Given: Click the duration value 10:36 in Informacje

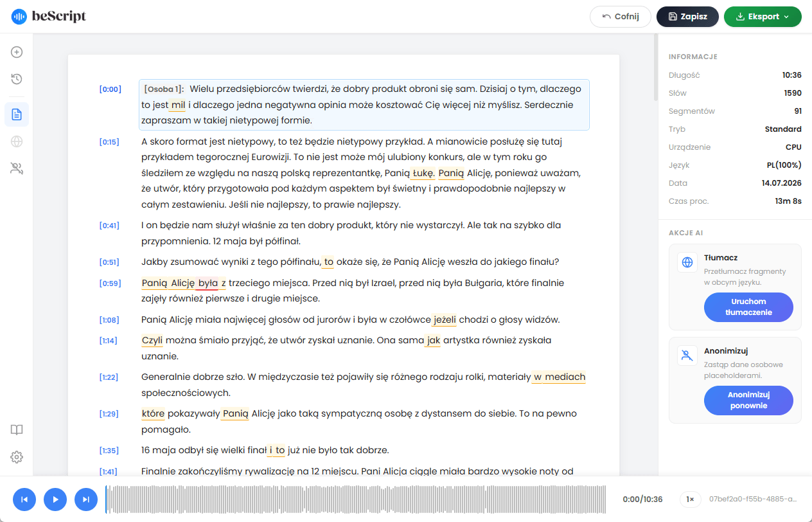Looking at the screenshot, I should click(x=791, y=75).
